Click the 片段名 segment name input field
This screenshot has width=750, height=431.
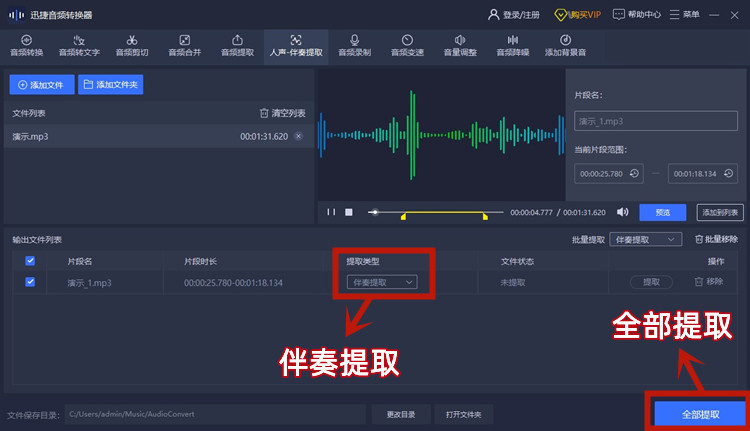click(656, 121)
